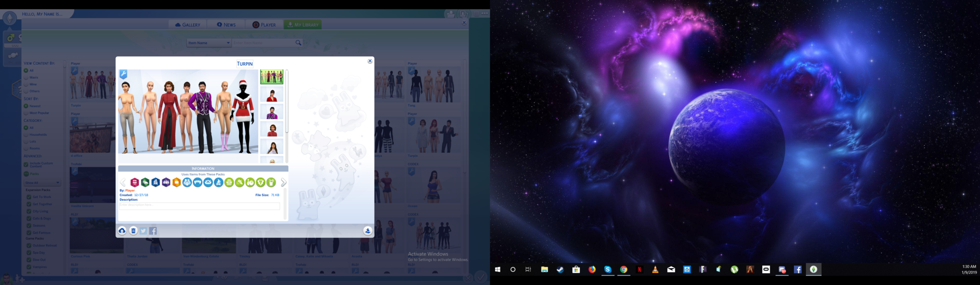Image resolution: width=980 pixels, height=285 pixels.
Task: Confirm with the checkmark at bottom right
Action: coord(481,276)
